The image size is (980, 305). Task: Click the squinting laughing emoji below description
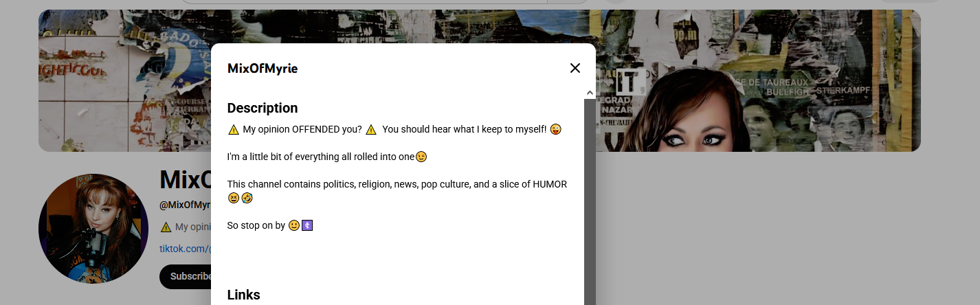[234, 198]
